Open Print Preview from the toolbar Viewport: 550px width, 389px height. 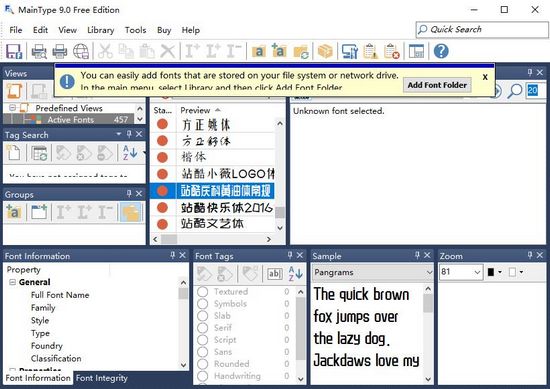(39, 51)
